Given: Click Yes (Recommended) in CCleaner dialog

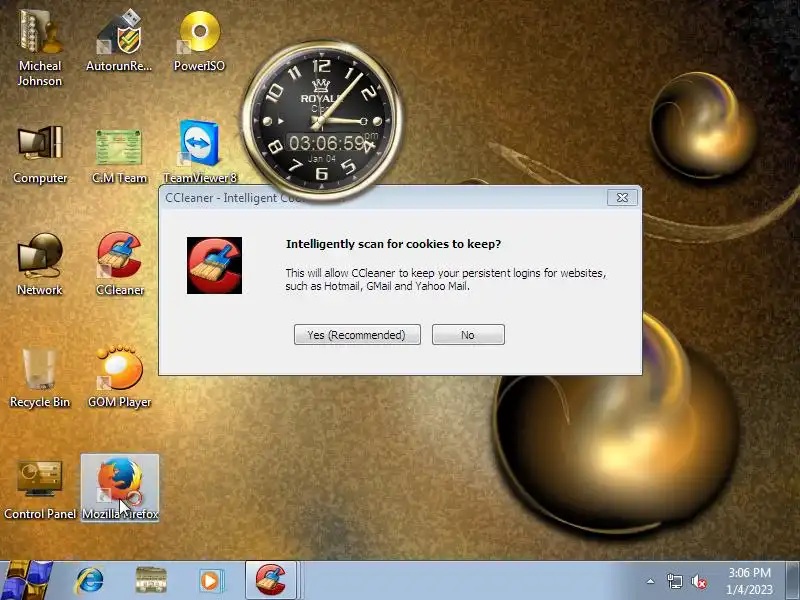Looking at the screenshot, I should [x=357, y=335].
